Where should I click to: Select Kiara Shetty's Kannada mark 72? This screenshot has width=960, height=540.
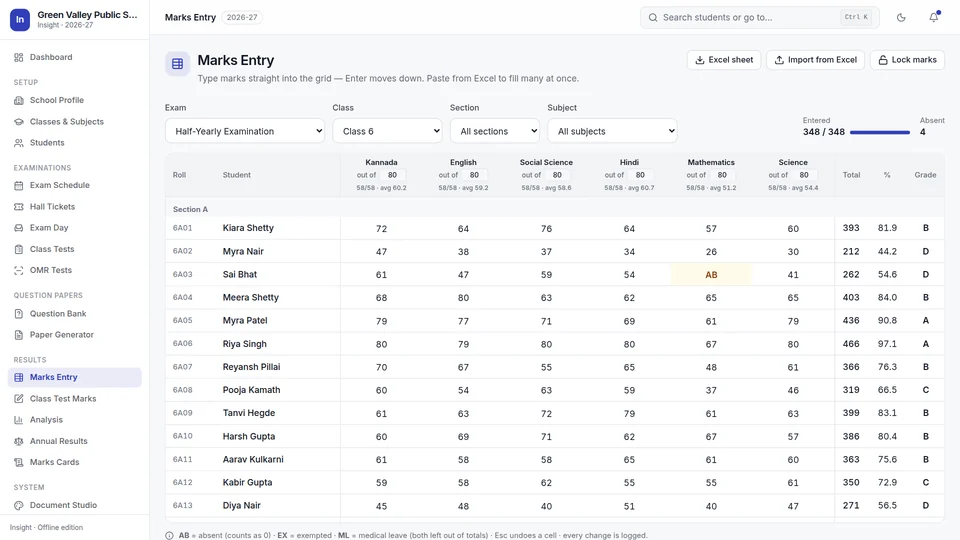[x=381, y=228]
